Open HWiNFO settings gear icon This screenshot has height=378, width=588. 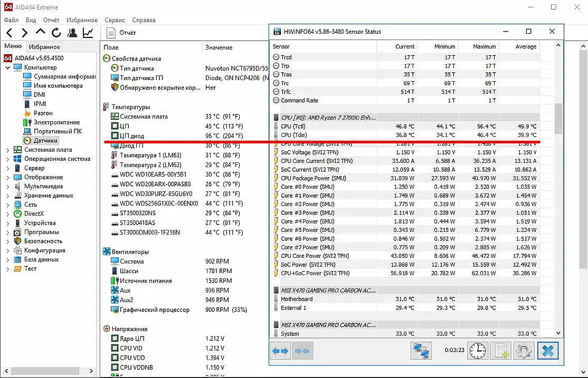coord(524,351)
